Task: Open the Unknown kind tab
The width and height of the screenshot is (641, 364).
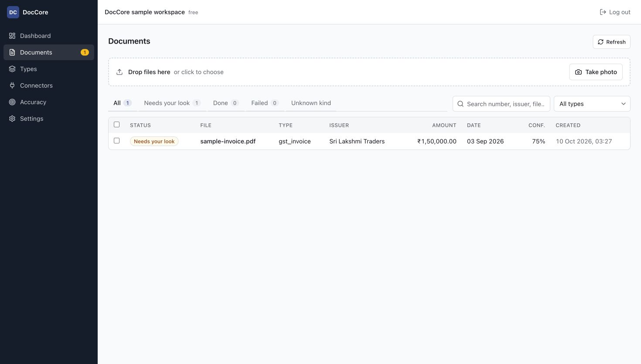Action: (x=311, y=103)
